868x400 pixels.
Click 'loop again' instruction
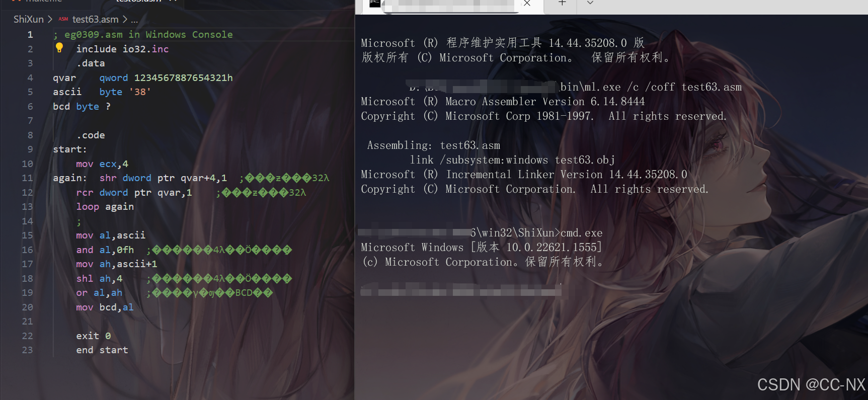pos(105,207)
